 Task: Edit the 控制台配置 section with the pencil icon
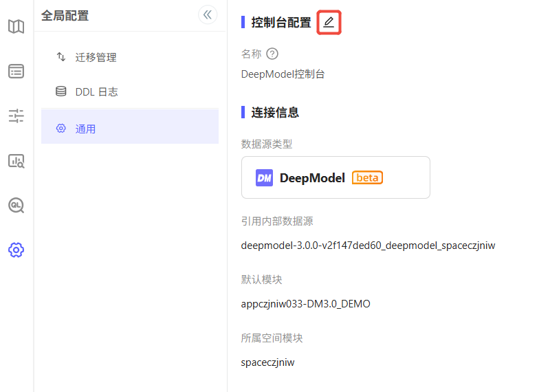coord(329,23)
